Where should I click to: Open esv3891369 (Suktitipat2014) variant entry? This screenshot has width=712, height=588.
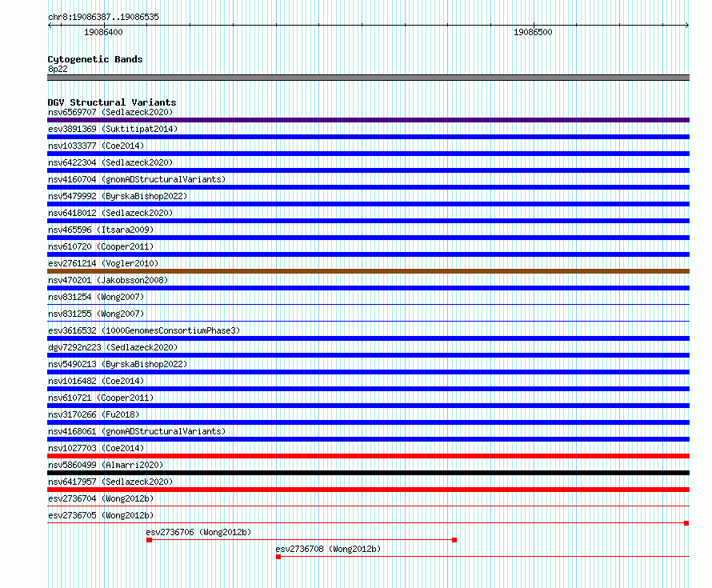(113, 129)
